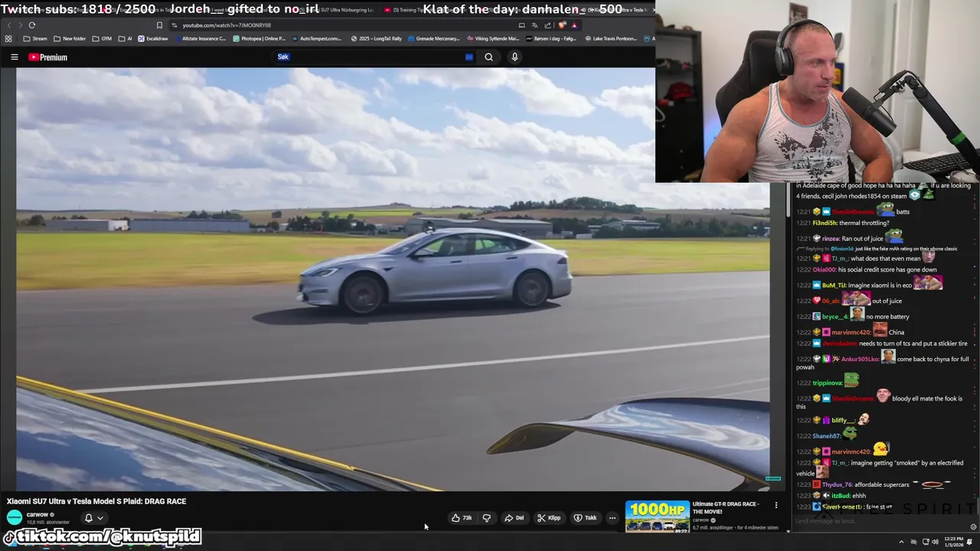Open the 2025 LongTail Rally bookmark
Screen dimensions: 980x551
(x=377, y=38)
